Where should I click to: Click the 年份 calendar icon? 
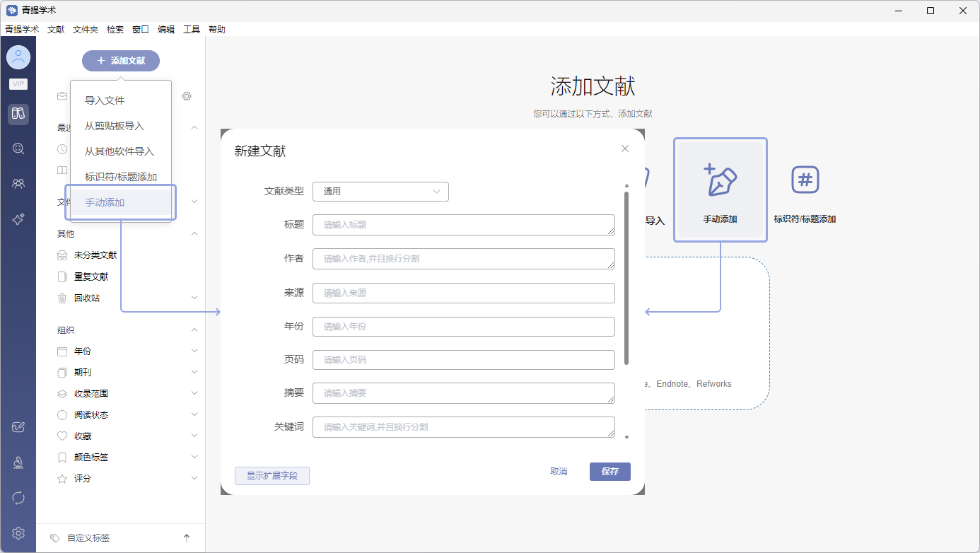pyautogui.click(x=62, y=351)
